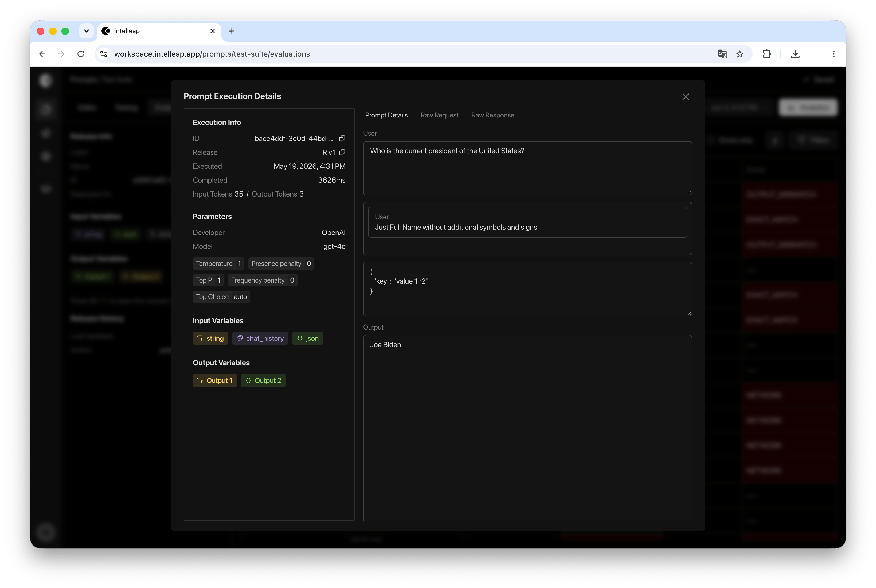Open a new browser tab
Image resolution: width=876 pixels, height=588 pixels.
tap(232, 31)
